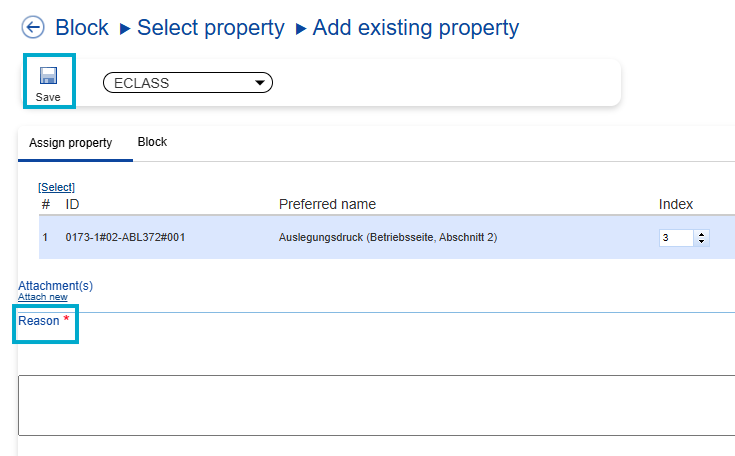Click the Select link above the table
The width and height of the screenshot is (735, 456).
click(57, 187)
